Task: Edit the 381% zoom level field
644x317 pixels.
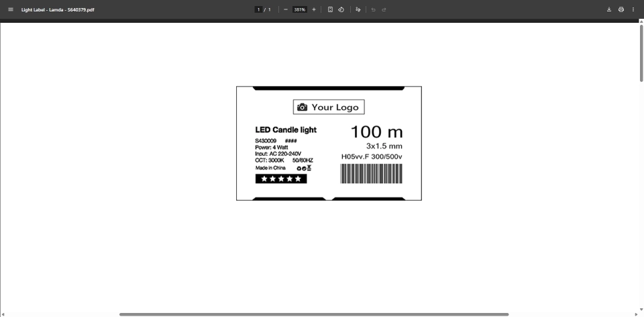Action: pyautogui.click(x=299, y=9)
